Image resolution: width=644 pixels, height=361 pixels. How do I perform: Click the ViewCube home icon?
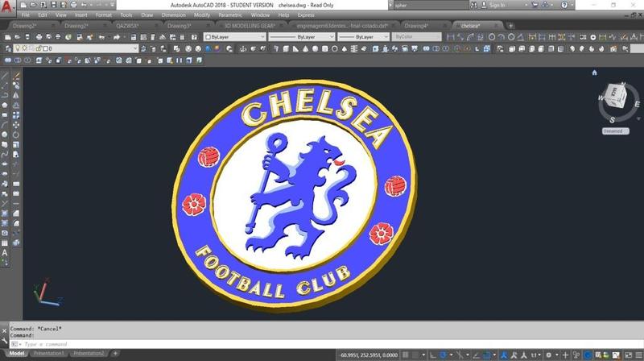[594, 73]
